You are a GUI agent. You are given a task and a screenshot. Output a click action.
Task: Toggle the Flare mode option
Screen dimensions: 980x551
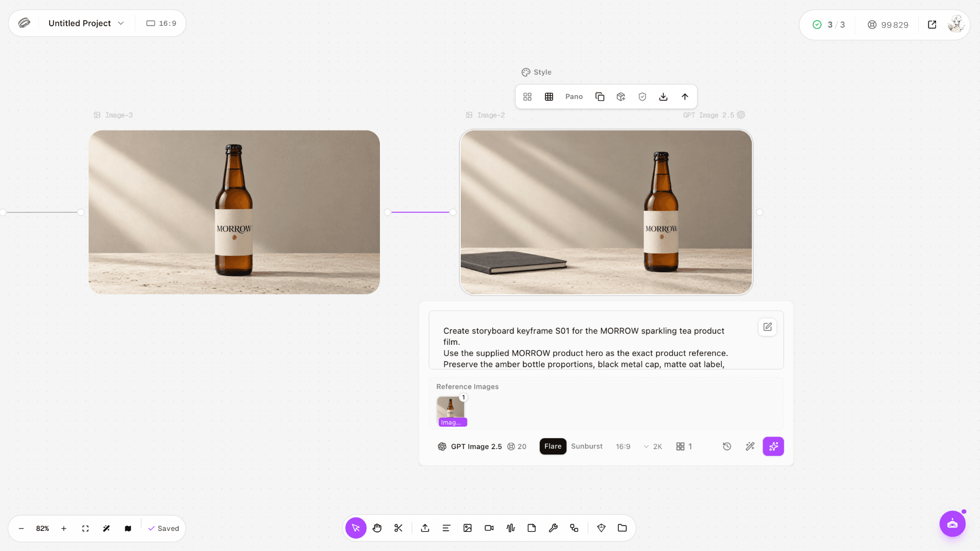553,446
